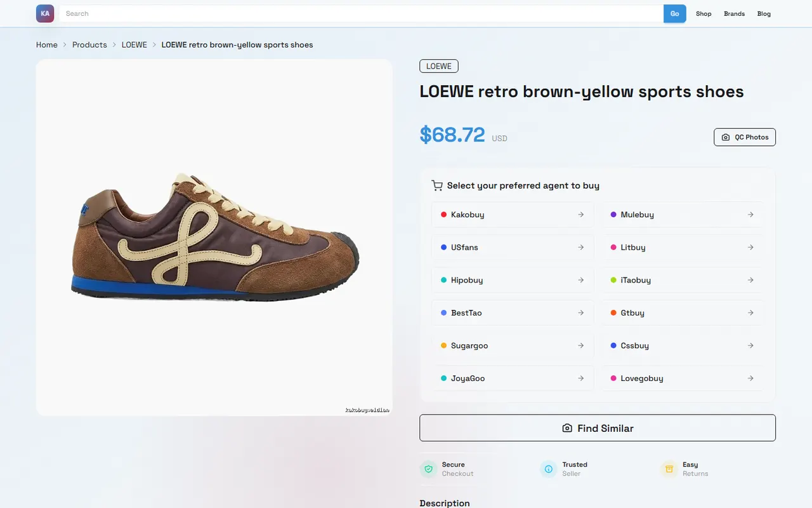This screenshot has width=812, height=508.
Task: Click the arrow icon next to BestTao
Action: 580,313
